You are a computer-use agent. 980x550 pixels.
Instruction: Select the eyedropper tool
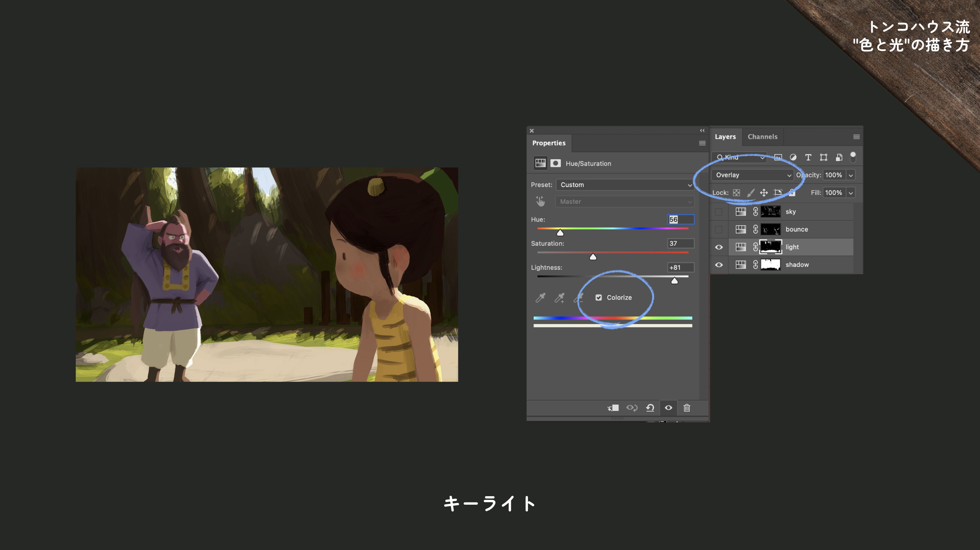[540, 297]
